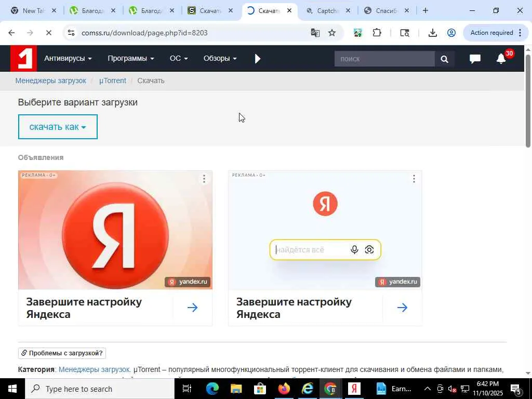
Task: Open the Антивирусы dropdown menu
Action: tap(68, 58)
